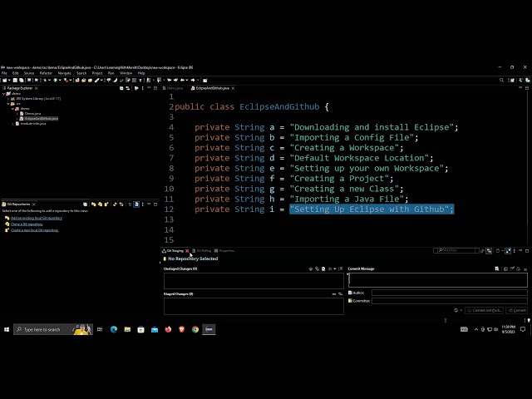
Task: Select Demo.java in Package Explorer
Action: [x=31, y=114]
